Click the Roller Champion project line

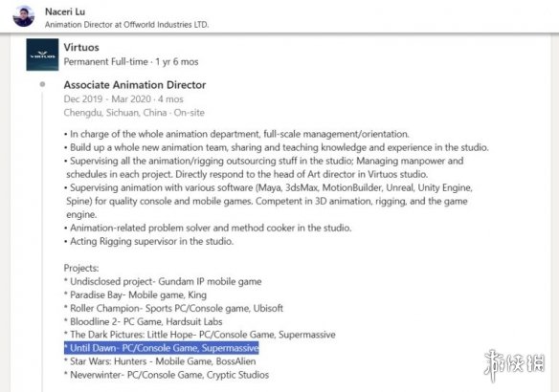[x=173, y=308]
